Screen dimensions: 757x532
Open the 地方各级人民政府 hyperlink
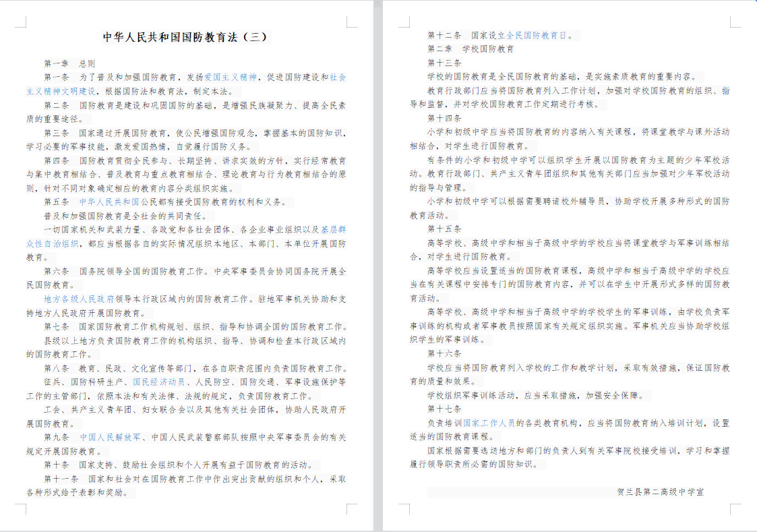tap(79, 298)
